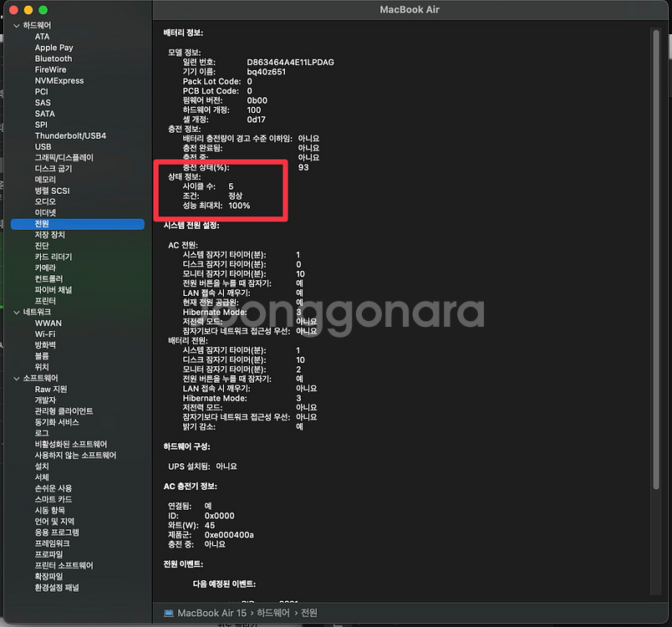Click the vertical scrollbar of the detail pane
The image size is (672, 627).
[x=654, y=251]
